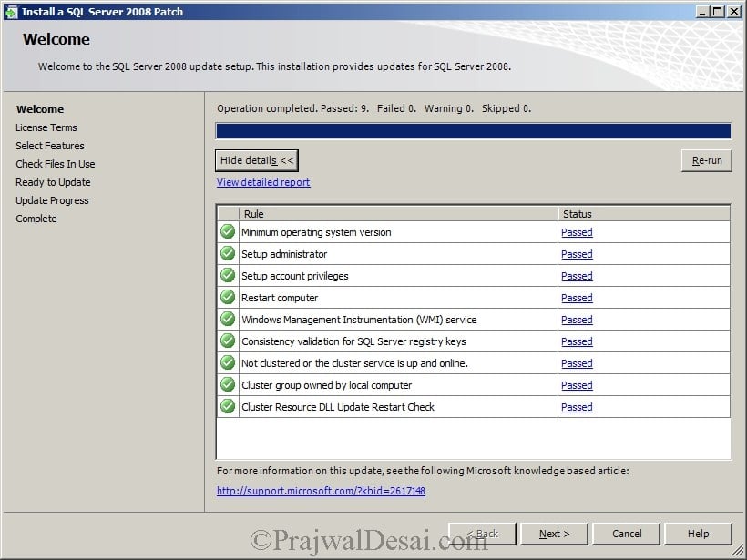The image size is (747, 560).
Task: Click the green check icon for Setup account privileges
Action: (x=228, y=276)
